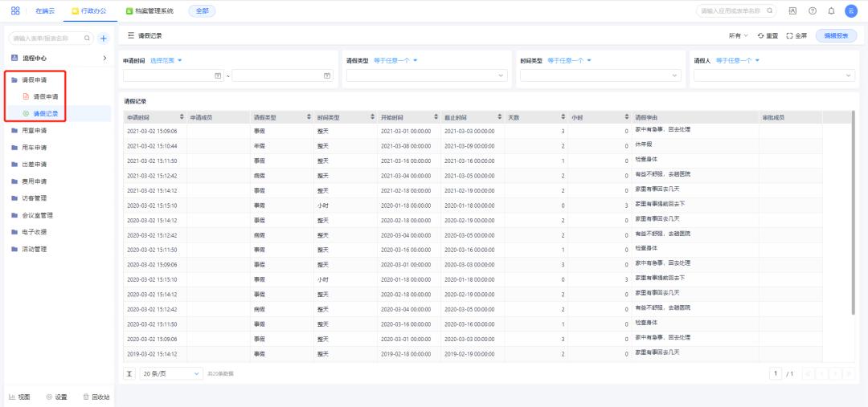Click the 编辑报表 button
The width and height of the screenshot is (868, 407).
[836, 36]
